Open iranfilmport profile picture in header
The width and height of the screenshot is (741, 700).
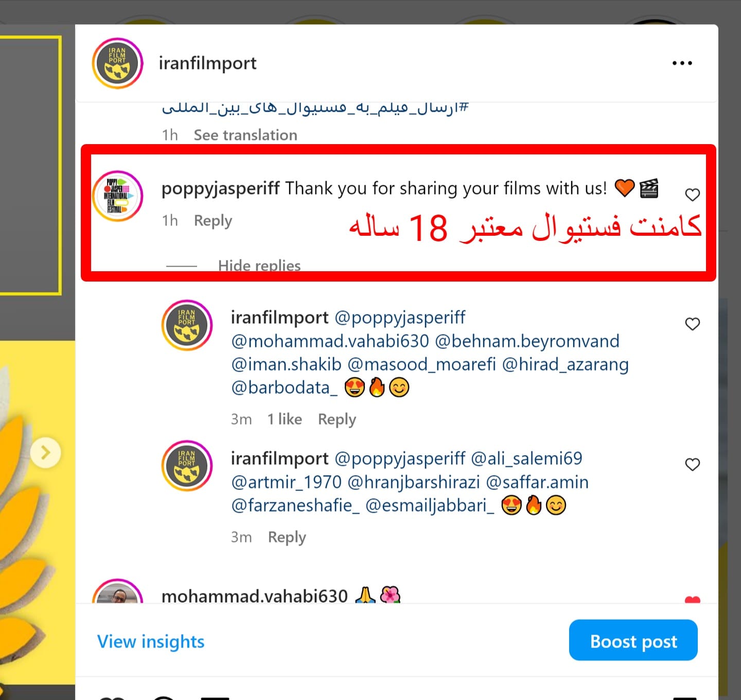(x=117, y=63)
